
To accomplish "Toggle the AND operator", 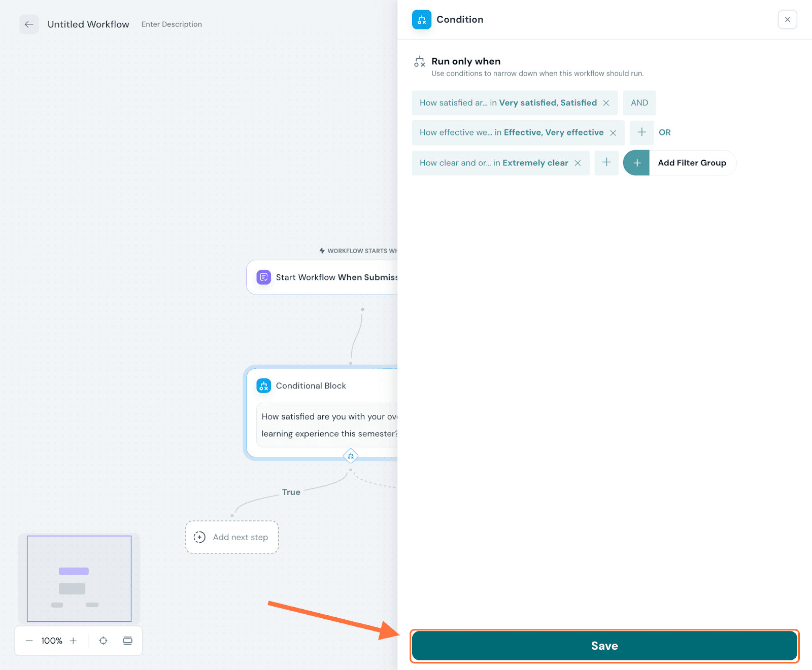I will 639,103.
